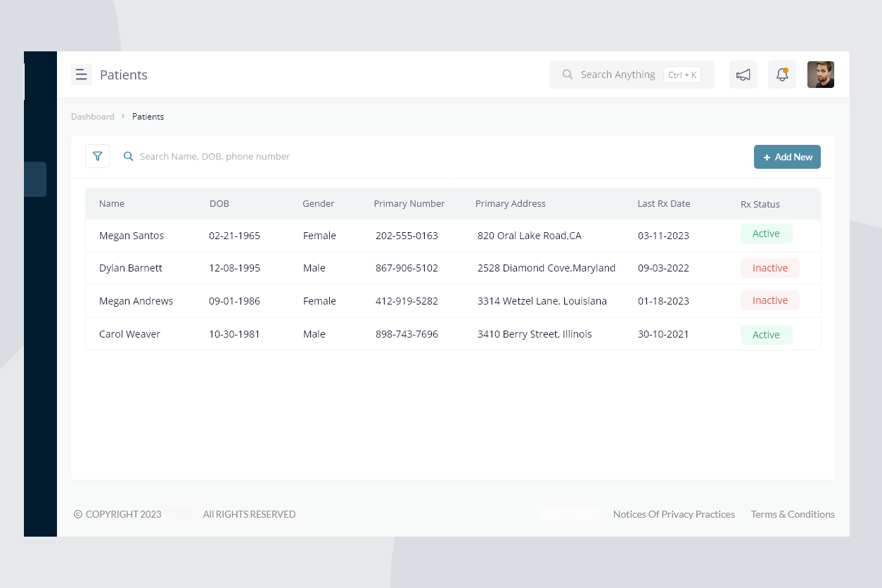
Task: Sort by Rx Status column header
Action: [760, 205]
